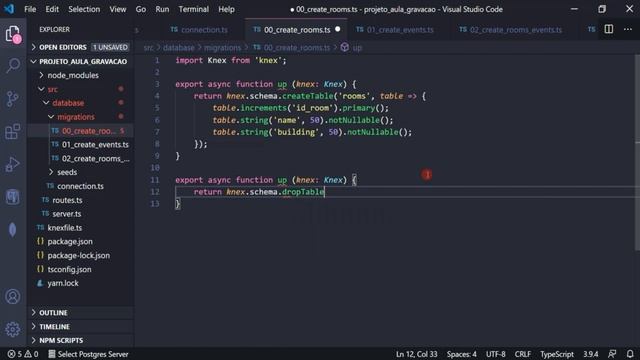The image size is (640, 360).
Task: Click the TS icon of overflowing tab
Action: [x=591, y=29]
